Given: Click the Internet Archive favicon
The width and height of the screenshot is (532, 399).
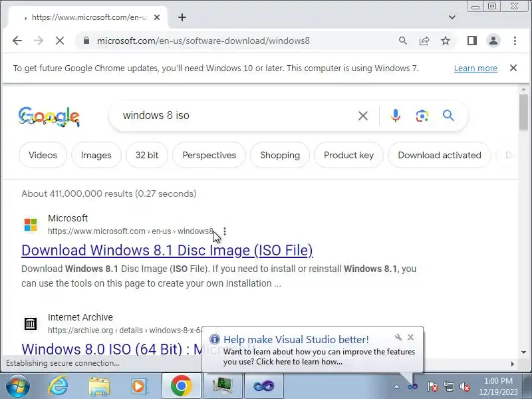Looking at the screenshot, I should coord(31,323).
